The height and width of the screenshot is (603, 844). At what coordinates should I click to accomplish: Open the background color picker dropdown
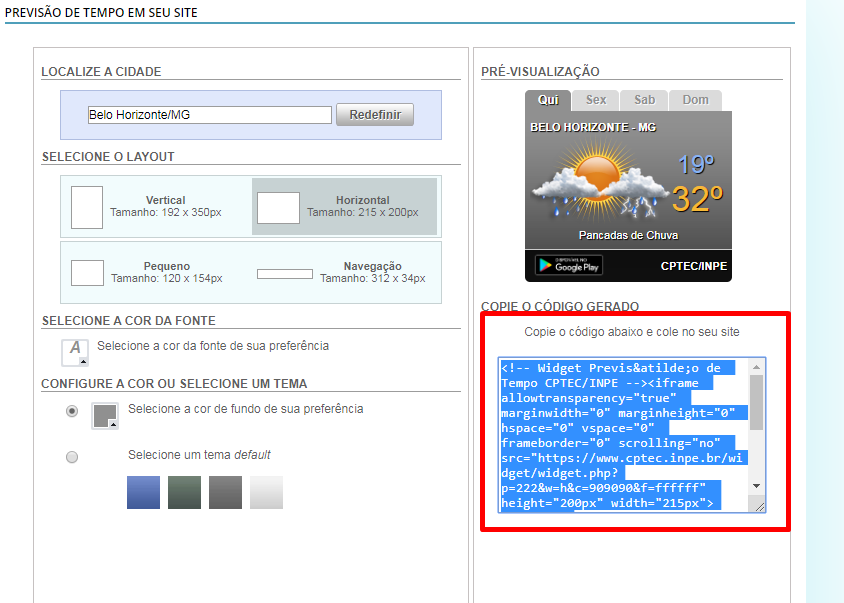point(105,416)
